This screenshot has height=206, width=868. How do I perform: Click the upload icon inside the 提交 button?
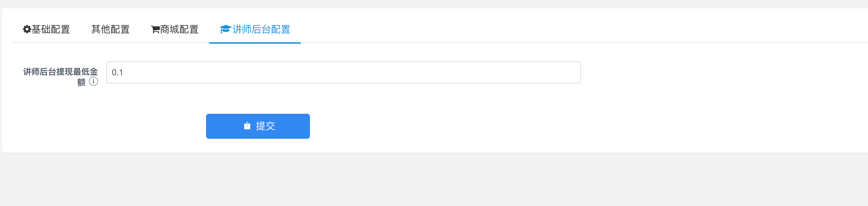tap(247, 126)
